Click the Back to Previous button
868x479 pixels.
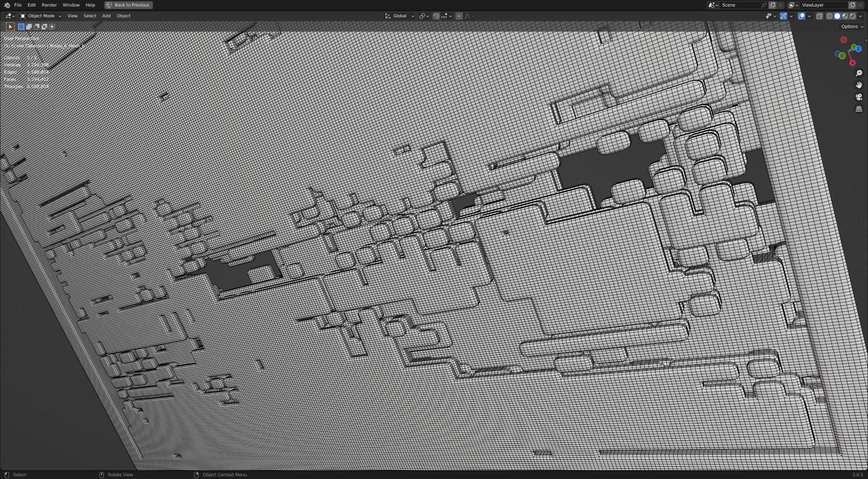pos(129,5)
